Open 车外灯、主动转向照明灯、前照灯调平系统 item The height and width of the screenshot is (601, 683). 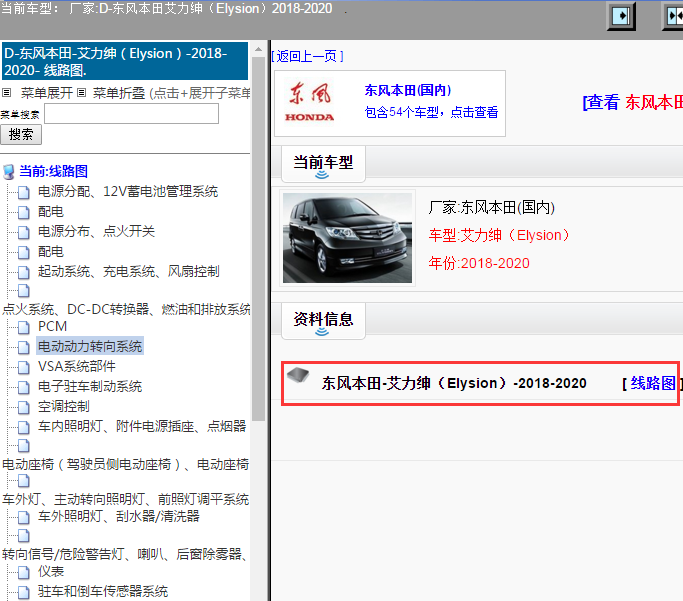tap(125, 499)
